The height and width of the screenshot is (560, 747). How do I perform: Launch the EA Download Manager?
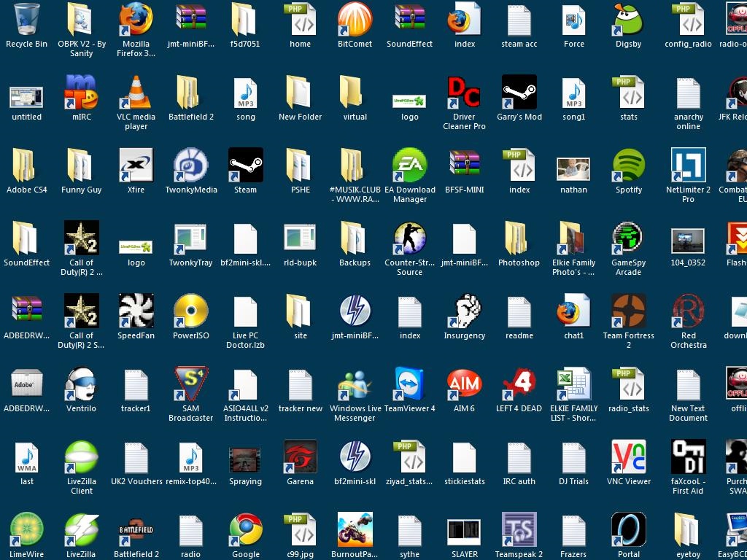click(x=409, y=165)
